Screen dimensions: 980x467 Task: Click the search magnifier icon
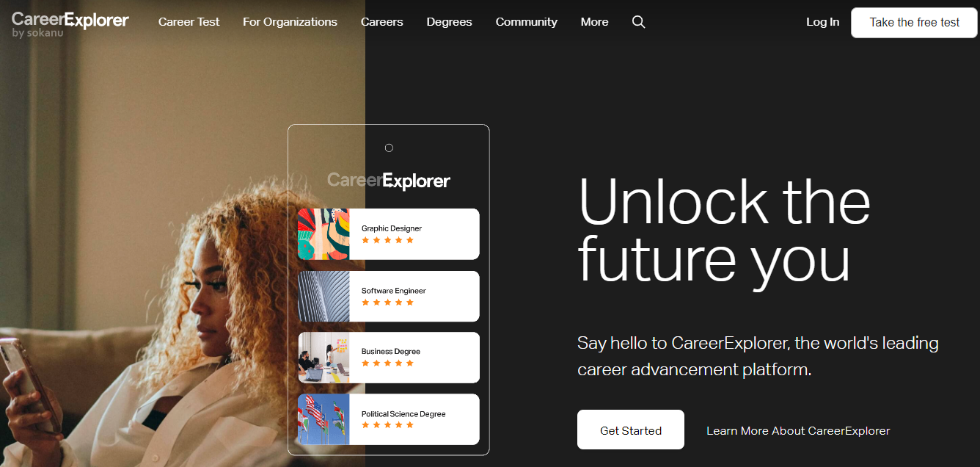pos(638,22)
